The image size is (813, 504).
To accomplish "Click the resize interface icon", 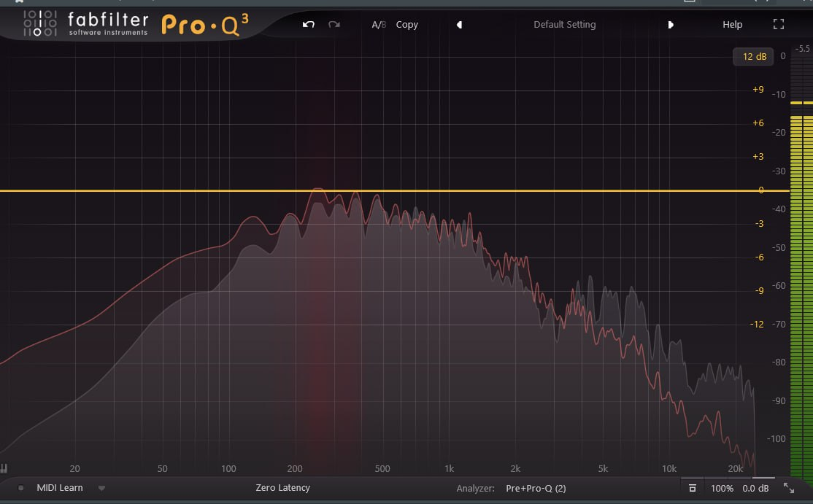I will click(x=789, y=488).
